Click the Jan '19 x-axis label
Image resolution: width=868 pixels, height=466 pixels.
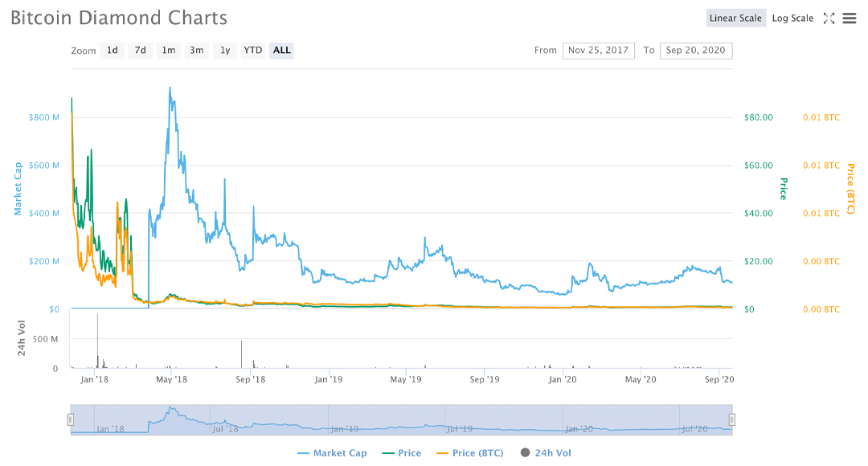pyautogui.click(x=328, y=380)
